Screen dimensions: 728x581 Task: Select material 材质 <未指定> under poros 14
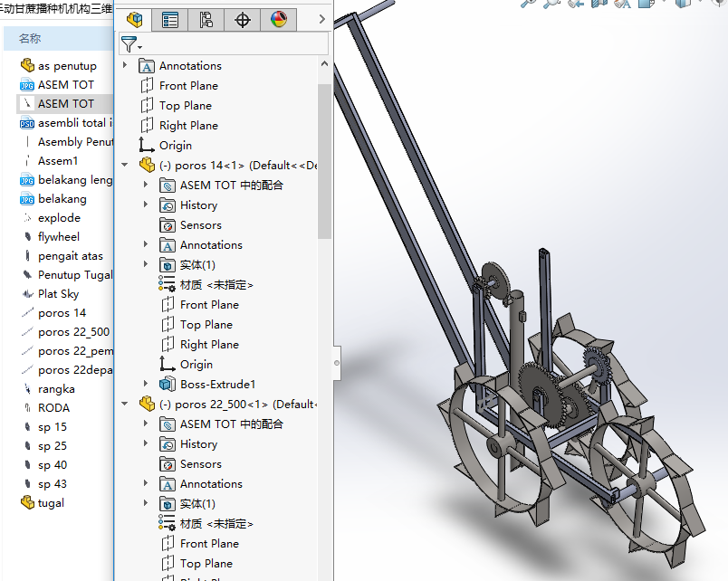(x=216, y=285)
